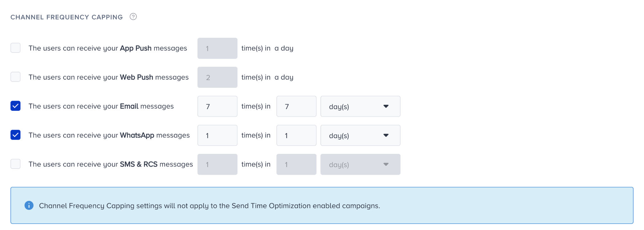
Task: Click the WhatsApp times count field
Action: (217, 135)
